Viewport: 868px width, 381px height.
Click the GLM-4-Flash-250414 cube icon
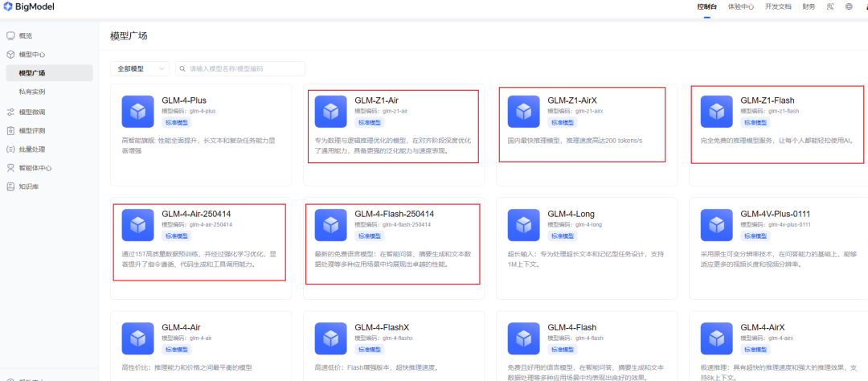(330, 225)
